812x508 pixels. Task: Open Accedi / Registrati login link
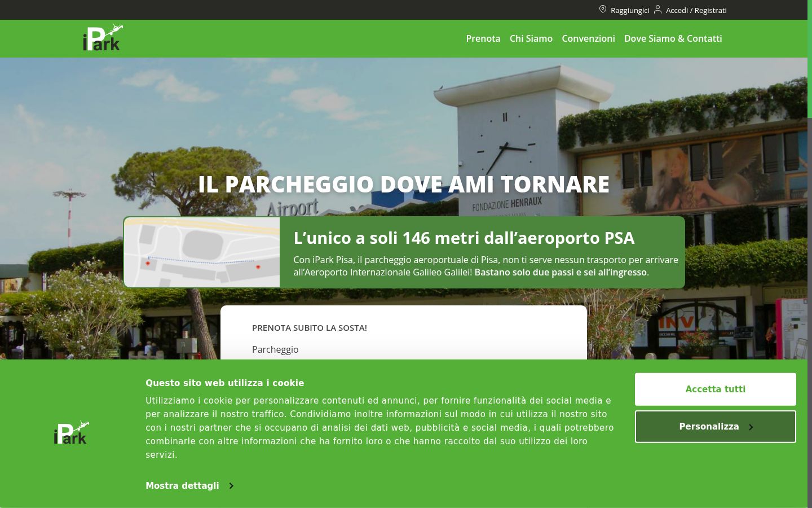coord(696,10)
